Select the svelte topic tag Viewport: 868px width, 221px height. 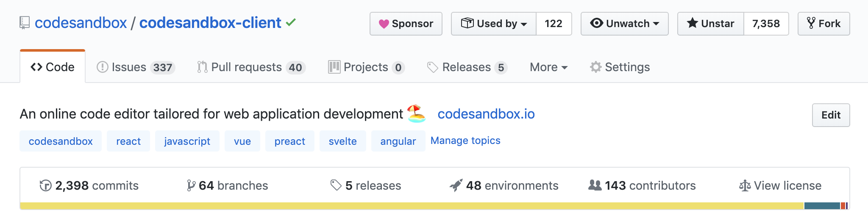tap(343, 141)
